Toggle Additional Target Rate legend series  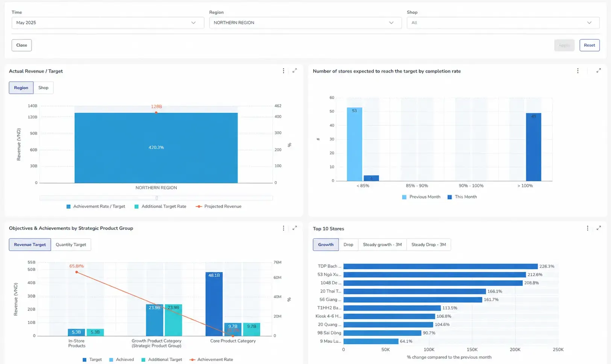click(160, 206)
